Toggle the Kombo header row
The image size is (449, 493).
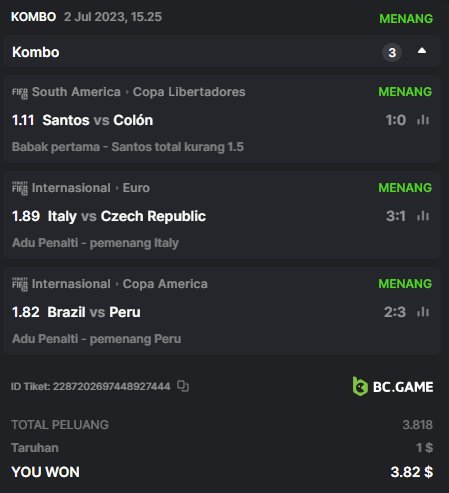click(222, 52)
